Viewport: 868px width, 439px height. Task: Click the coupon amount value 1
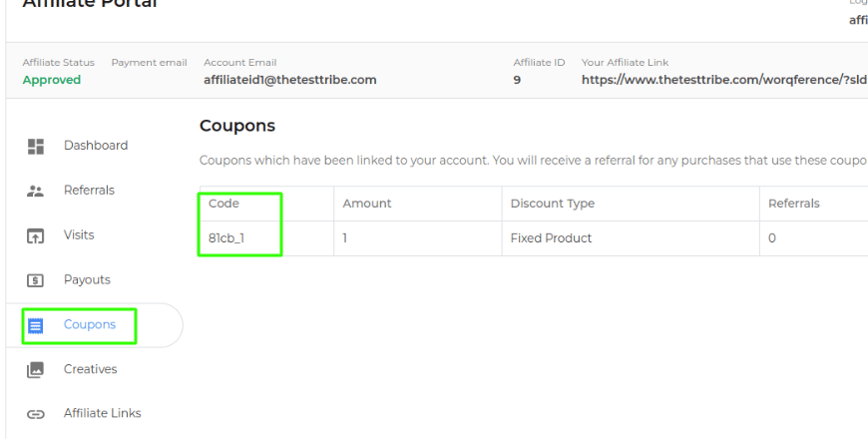[345, 238]
